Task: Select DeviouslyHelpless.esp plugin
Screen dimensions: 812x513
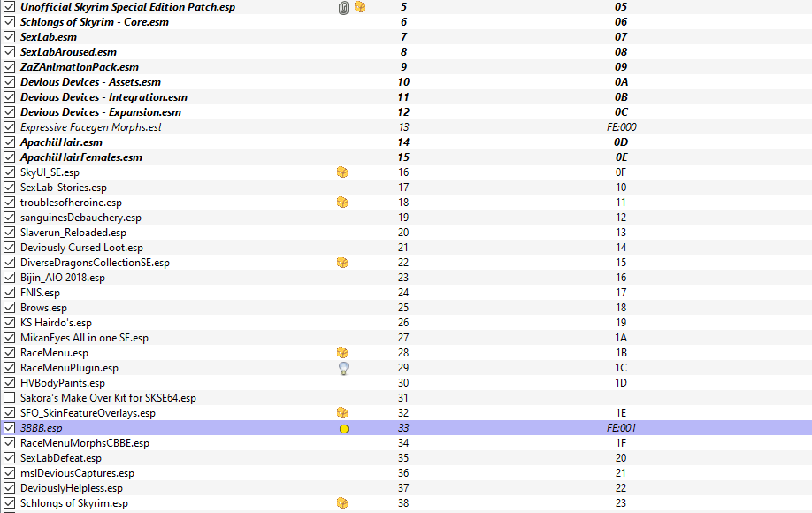Action: point(72,488)
